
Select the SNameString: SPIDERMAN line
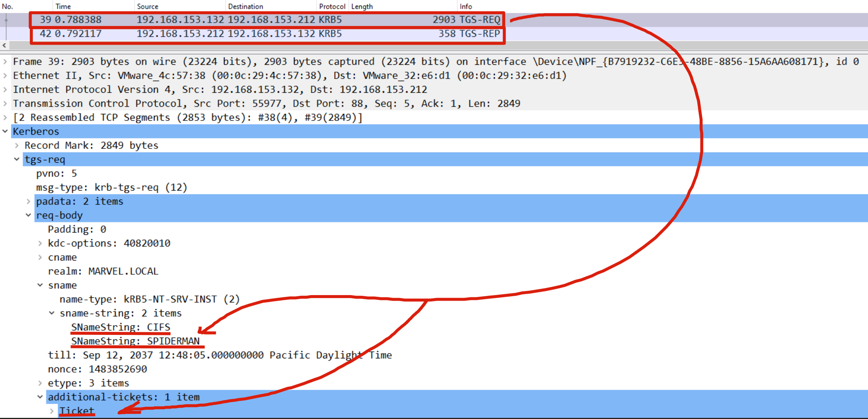(135, 341)
